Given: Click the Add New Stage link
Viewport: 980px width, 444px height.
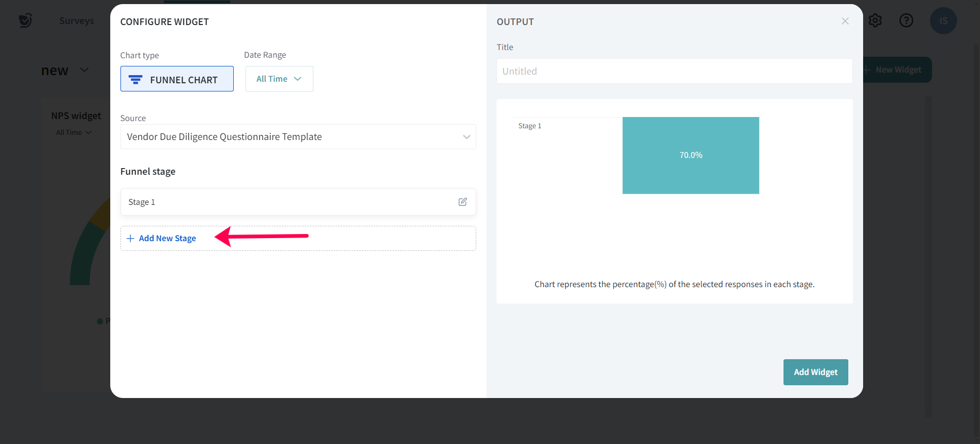Looking at the screenshot, I should pyautogui.click(x=167, y=239).
